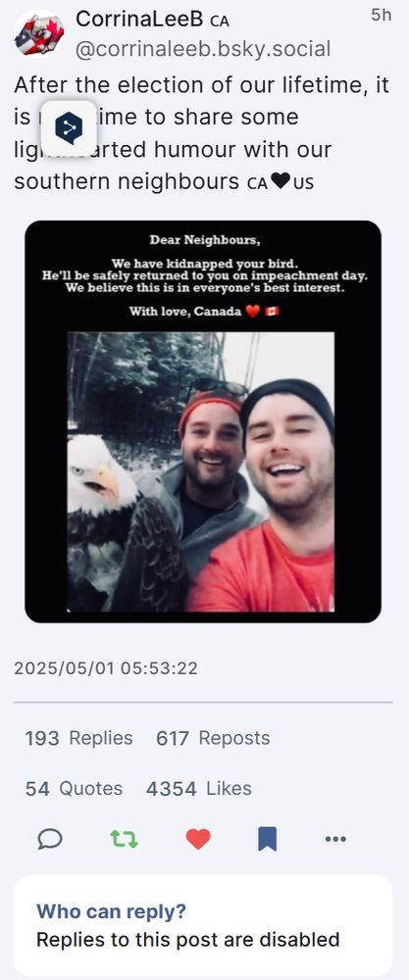Image resolution: width=409 pixels, height=980 pixels.
Task: Click the post text about southern neighbours
Action: coord(201,133)
